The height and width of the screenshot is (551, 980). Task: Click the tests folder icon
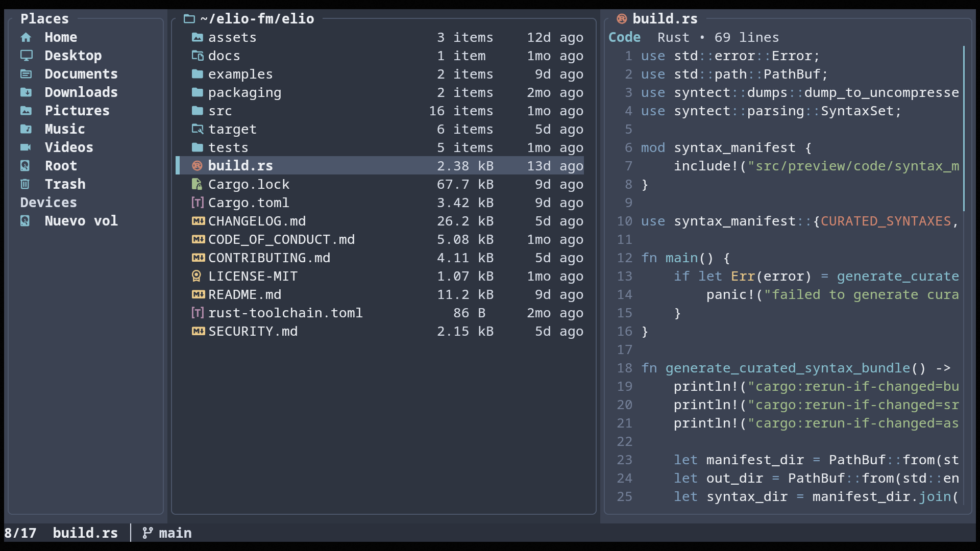[198, 147]
